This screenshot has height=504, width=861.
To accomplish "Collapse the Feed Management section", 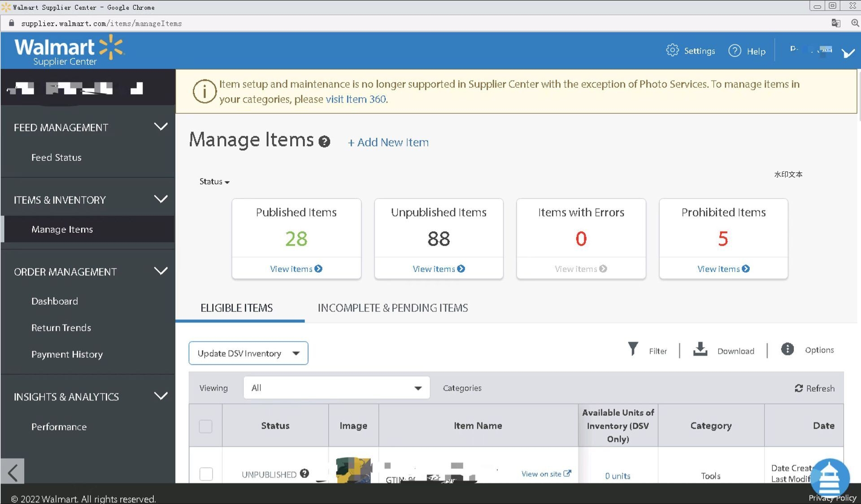I will pos(161,127).
